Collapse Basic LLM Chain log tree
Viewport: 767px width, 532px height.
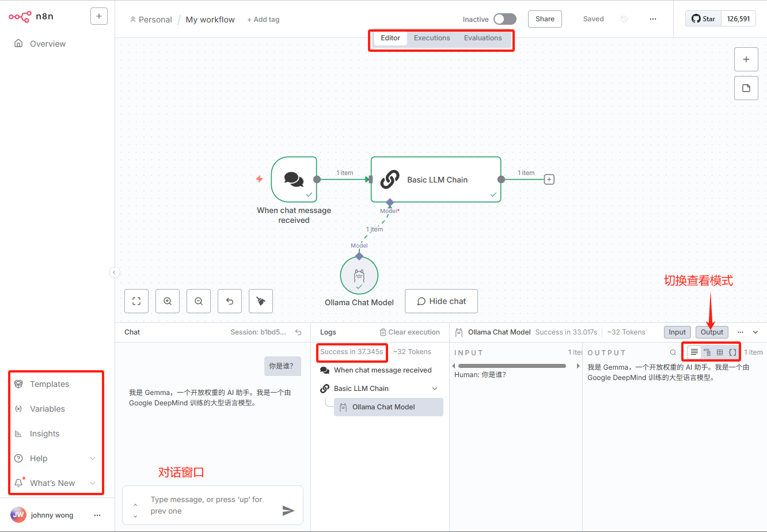(x=435, y=389)
